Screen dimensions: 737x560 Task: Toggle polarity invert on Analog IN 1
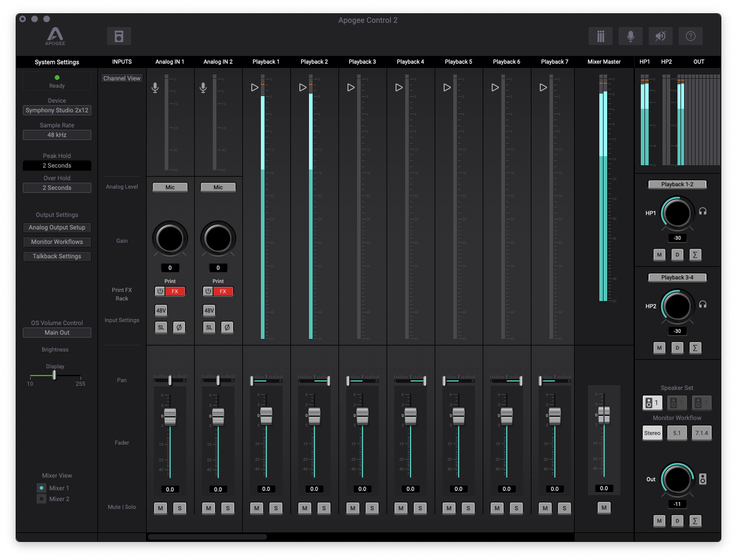point(179,327)
